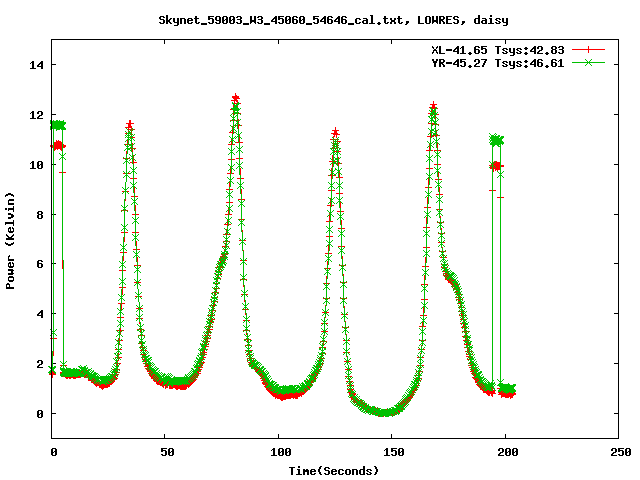The height and width of the screenshot is (480, 640).
Task: Click the curve minimum near 147 seconds
Action: [385, 413]
